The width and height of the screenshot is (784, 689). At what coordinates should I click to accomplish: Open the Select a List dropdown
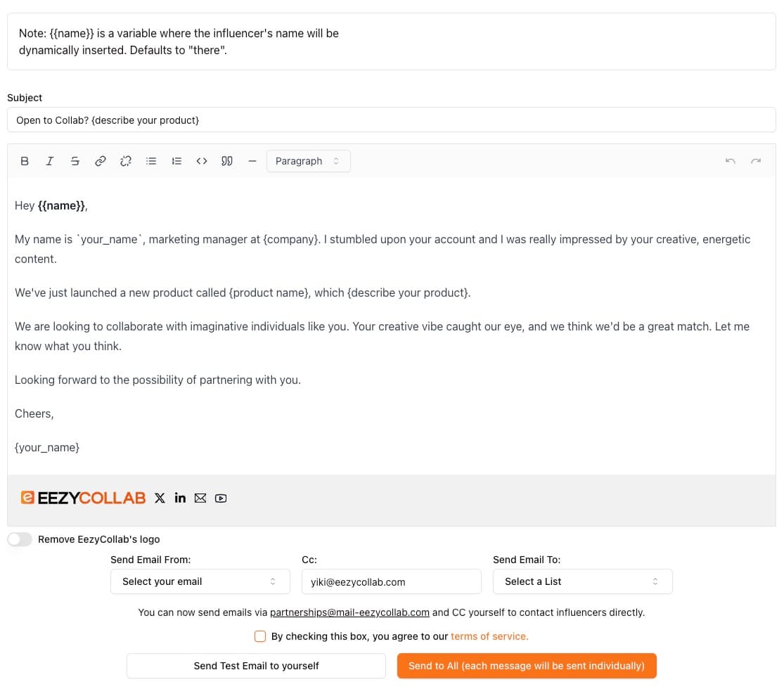pyautogui.click(x=582, y=581)
